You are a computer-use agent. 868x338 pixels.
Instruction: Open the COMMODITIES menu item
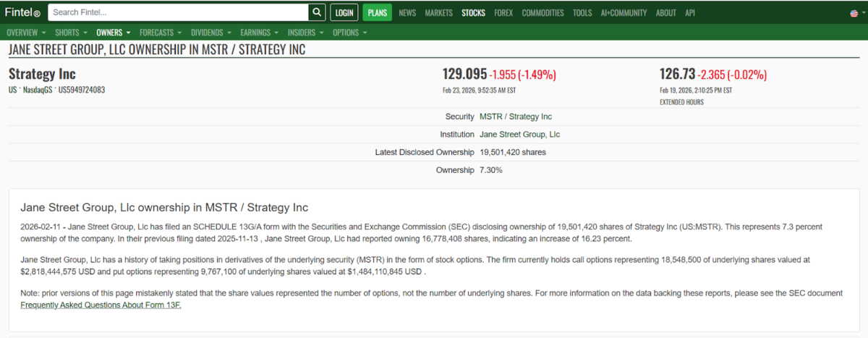543,13
